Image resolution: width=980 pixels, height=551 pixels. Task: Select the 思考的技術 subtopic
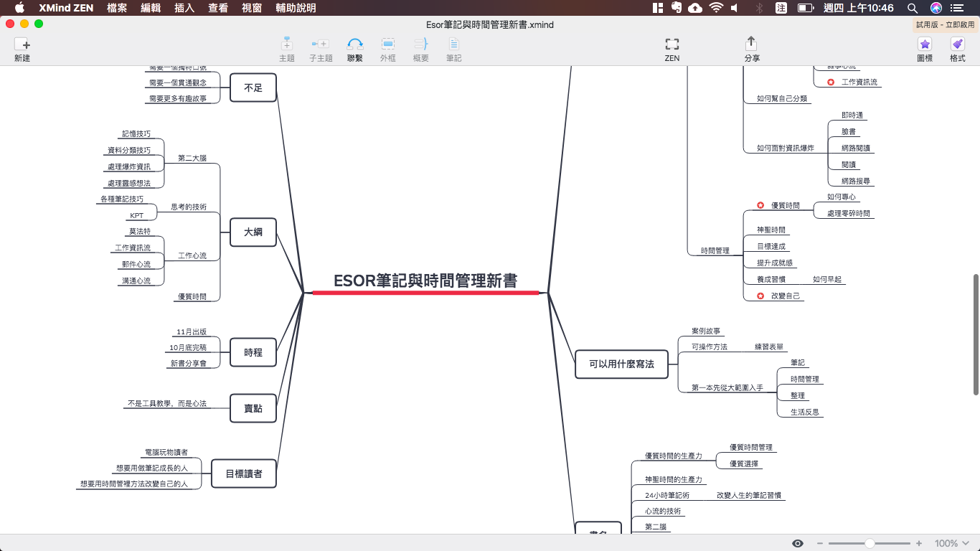(189, 207)
